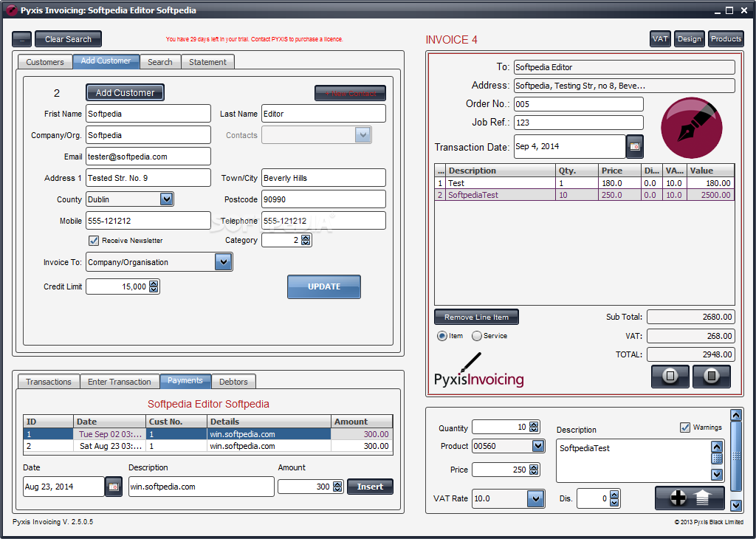
Task: Adjust the Category spinner
Action: coord(306,240)
